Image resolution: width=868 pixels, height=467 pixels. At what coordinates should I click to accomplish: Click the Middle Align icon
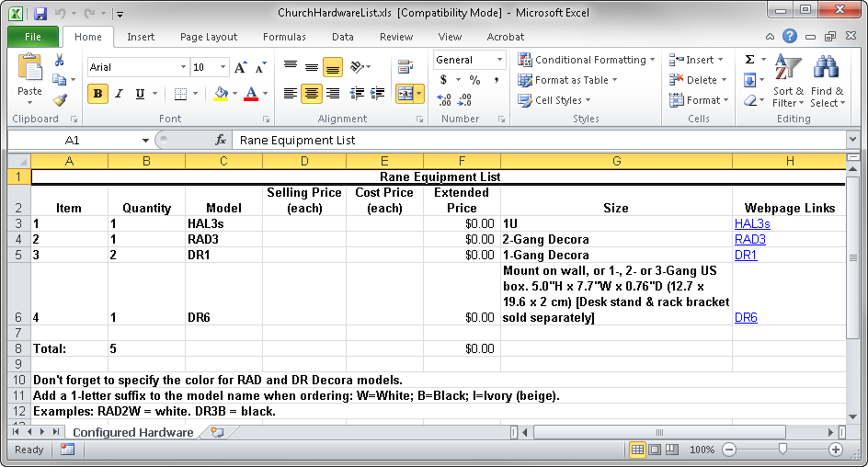(312, 66)
